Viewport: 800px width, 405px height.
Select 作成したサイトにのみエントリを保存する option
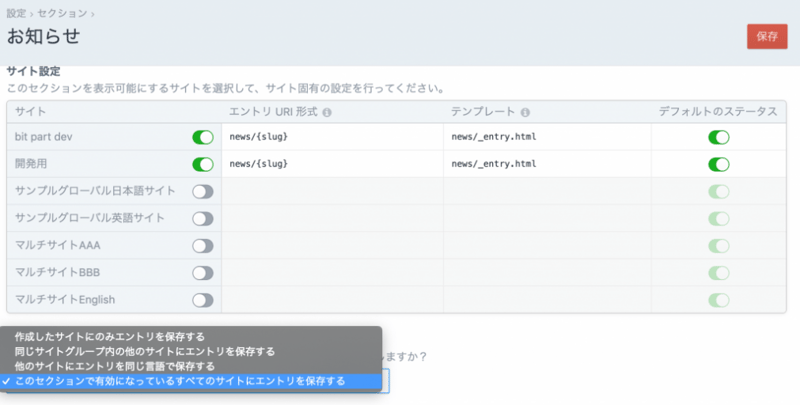[110, 336]
